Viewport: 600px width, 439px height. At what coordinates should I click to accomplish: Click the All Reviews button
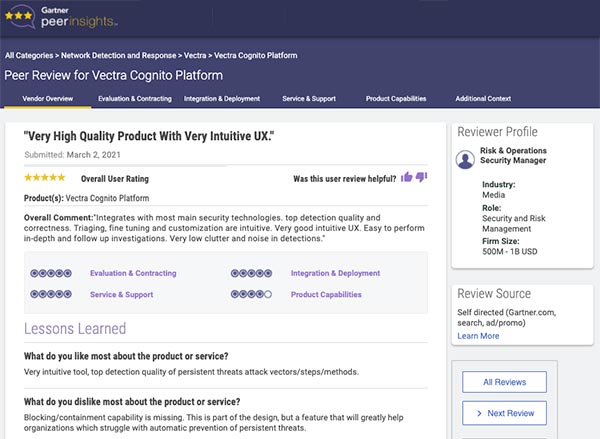[x=504, y=382]
